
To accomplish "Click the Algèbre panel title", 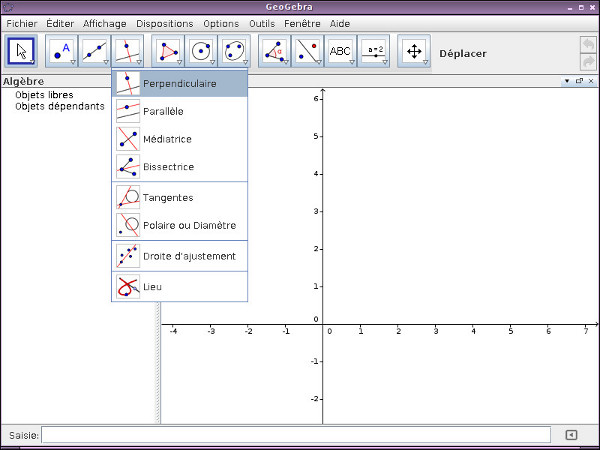I will [x=23, y=82].
